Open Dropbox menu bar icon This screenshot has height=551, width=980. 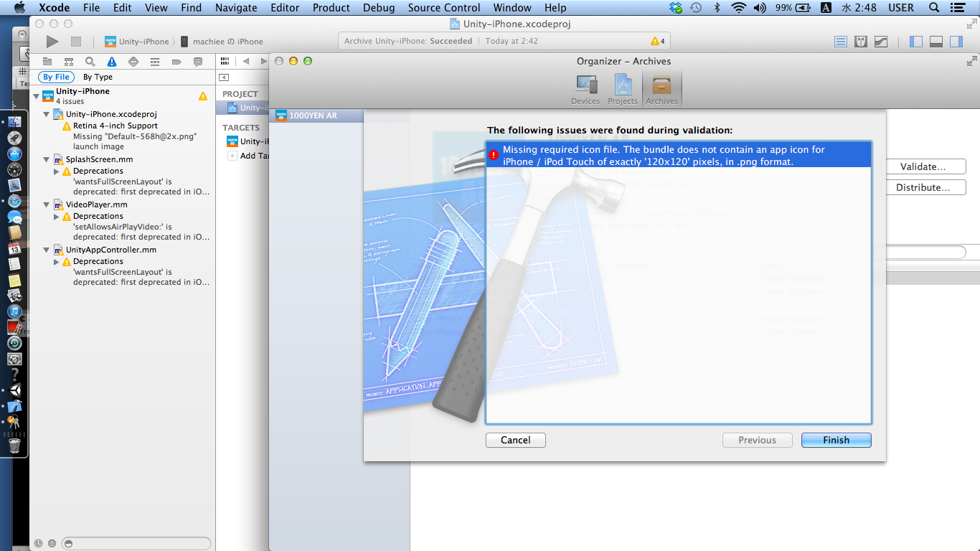click(677, 8)
